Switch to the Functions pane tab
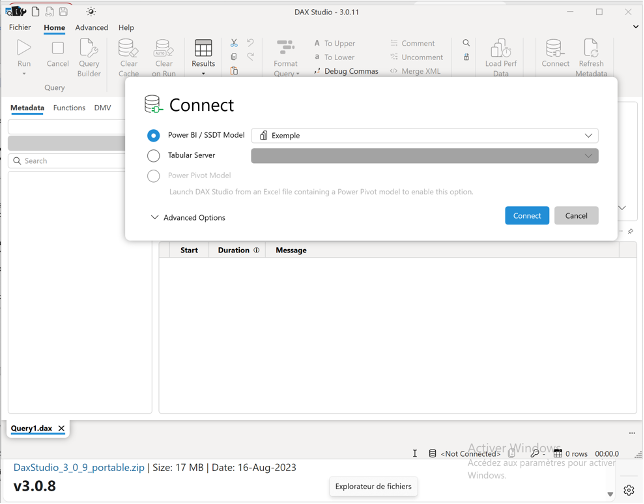Viewport: 644px width, 504px height. coord(69,108)
